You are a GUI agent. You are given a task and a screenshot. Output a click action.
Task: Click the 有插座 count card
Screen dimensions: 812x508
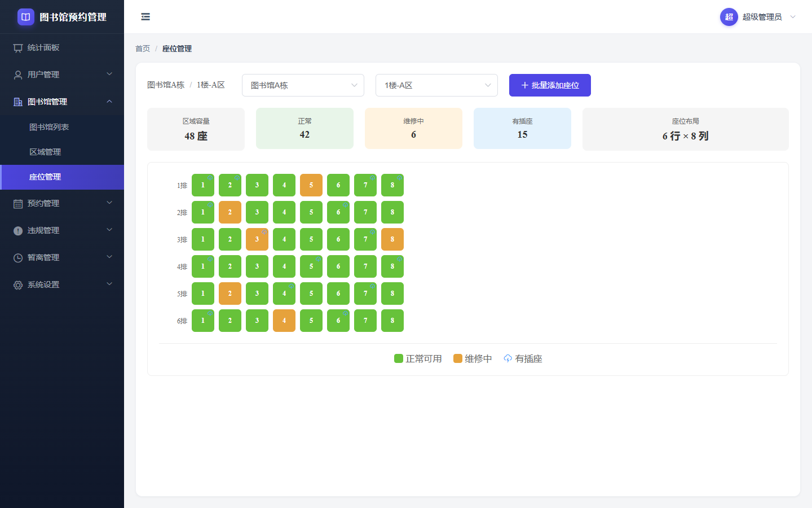point(522,129)
